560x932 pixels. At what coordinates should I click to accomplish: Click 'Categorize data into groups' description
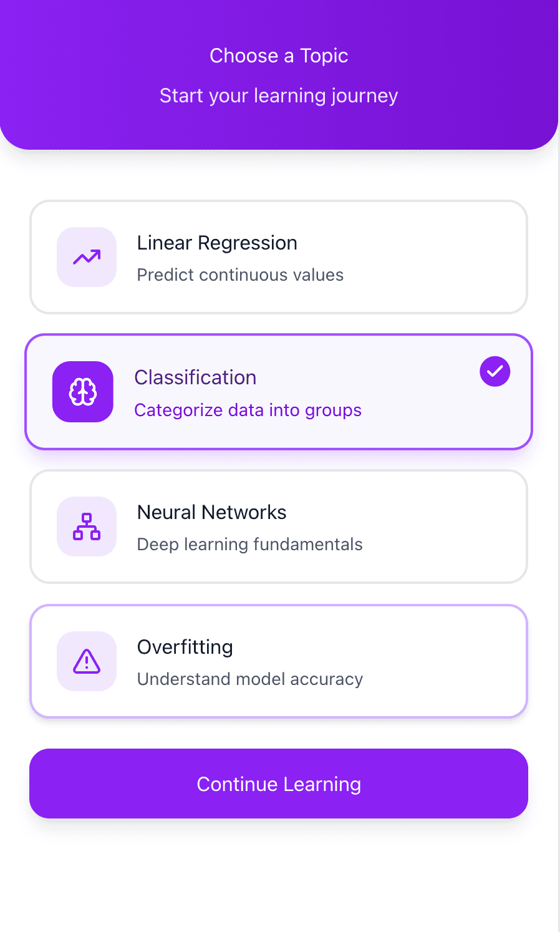(x=248, y=410)
